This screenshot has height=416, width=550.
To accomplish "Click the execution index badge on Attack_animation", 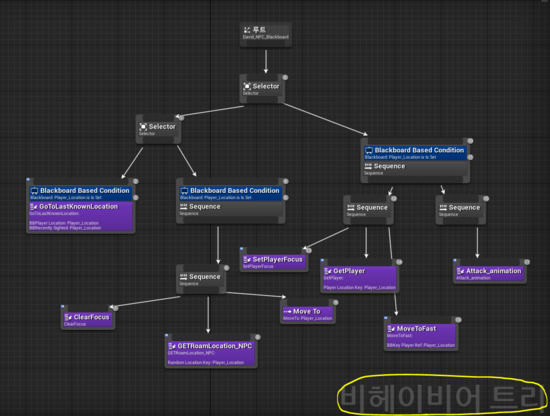I will point(527,262).
